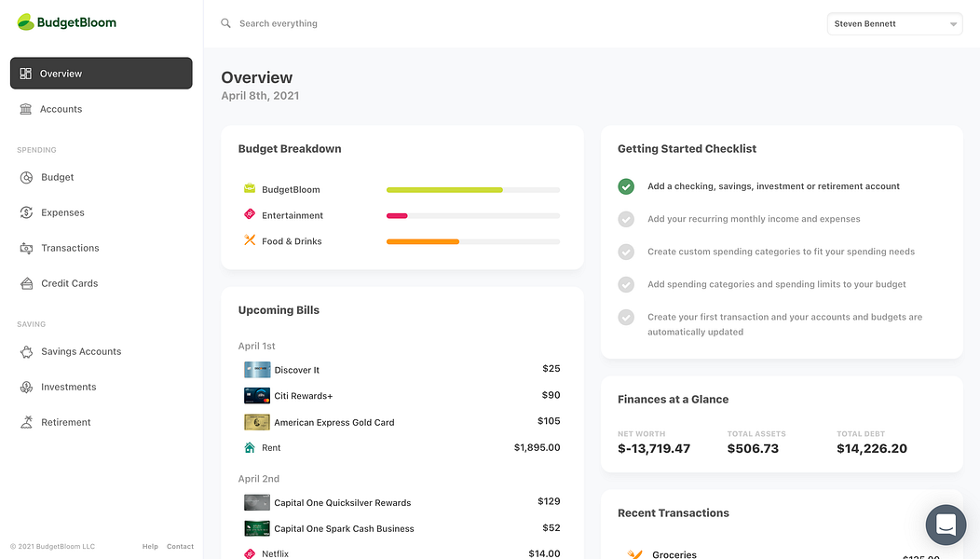Click the Help footer link
Screen dimensions: 980x559
point(150,547)
